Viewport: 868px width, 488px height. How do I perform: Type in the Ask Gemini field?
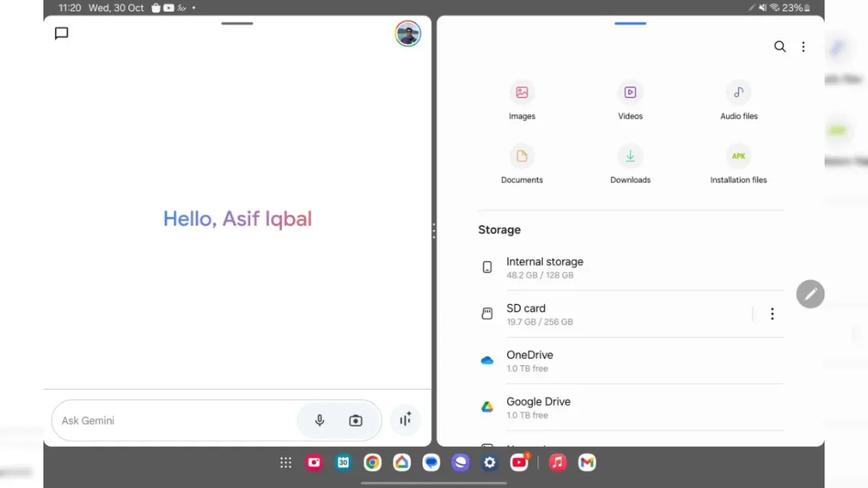pyautogui.click(x=174, y=421)
